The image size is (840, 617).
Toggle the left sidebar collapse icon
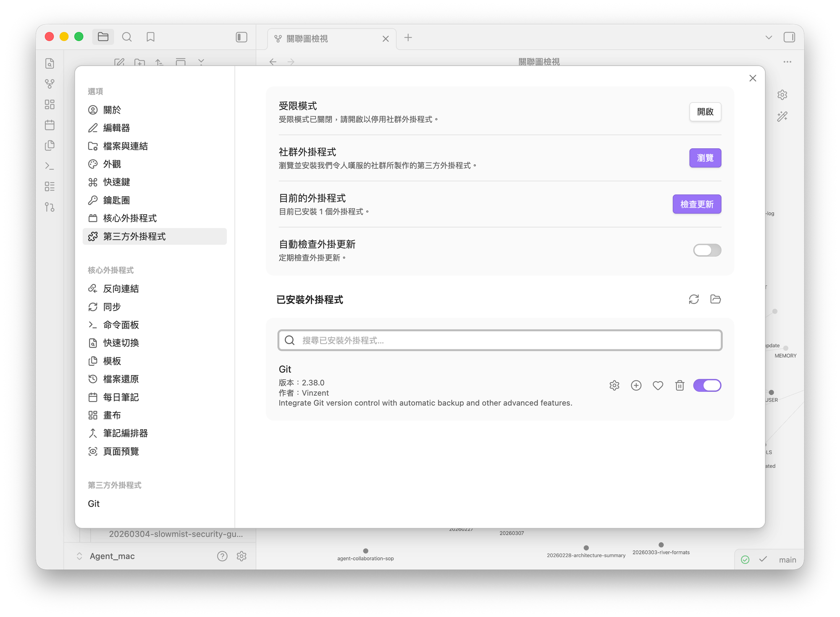tap(241, 37)
